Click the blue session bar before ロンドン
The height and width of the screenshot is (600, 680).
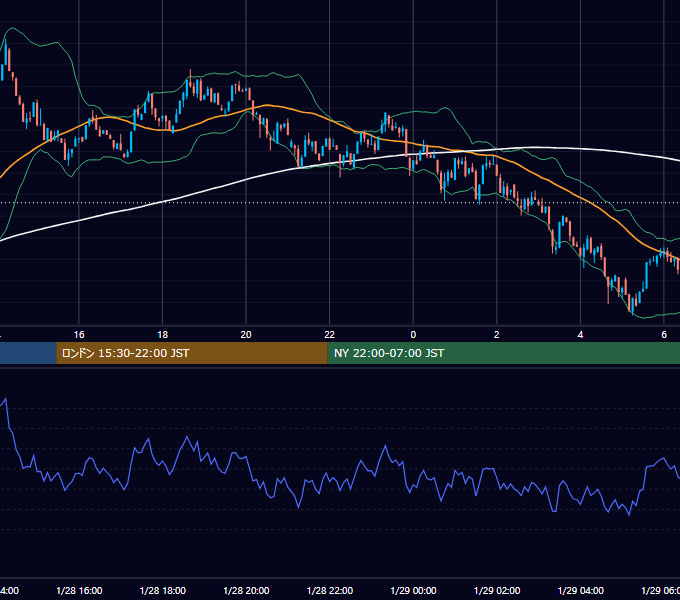(x=28, y=353)
